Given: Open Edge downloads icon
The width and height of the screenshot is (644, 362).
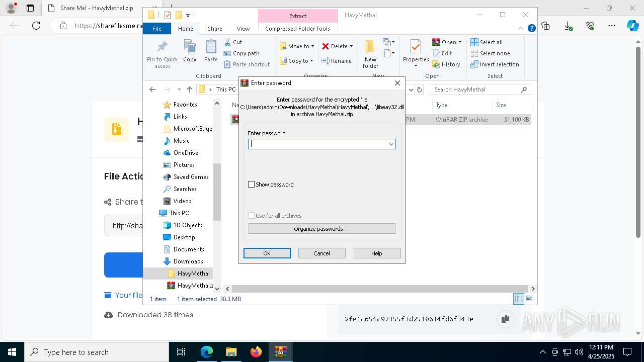Looking at the screenshot, I should tap(568, 26).
